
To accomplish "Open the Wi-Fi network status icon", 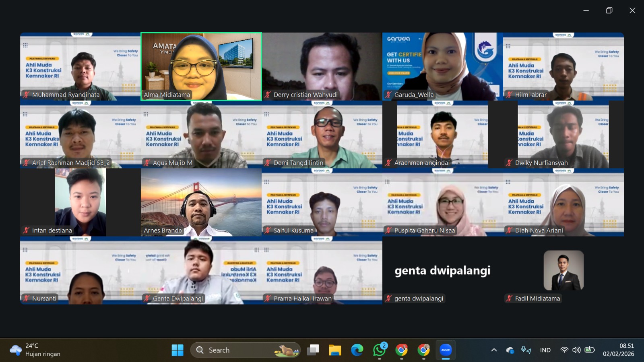I will point(564,350).
